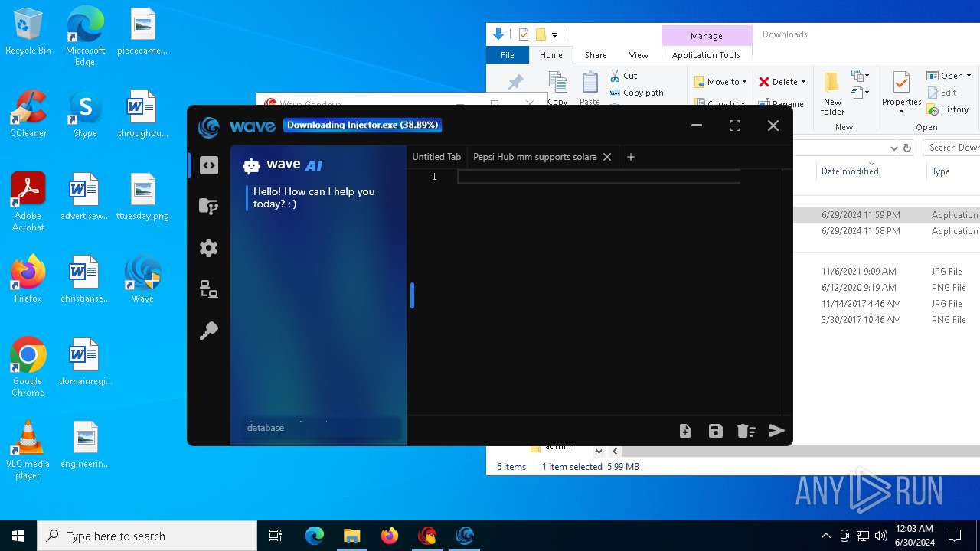Open Google Chrome desktop shortcut

[28, 367]
